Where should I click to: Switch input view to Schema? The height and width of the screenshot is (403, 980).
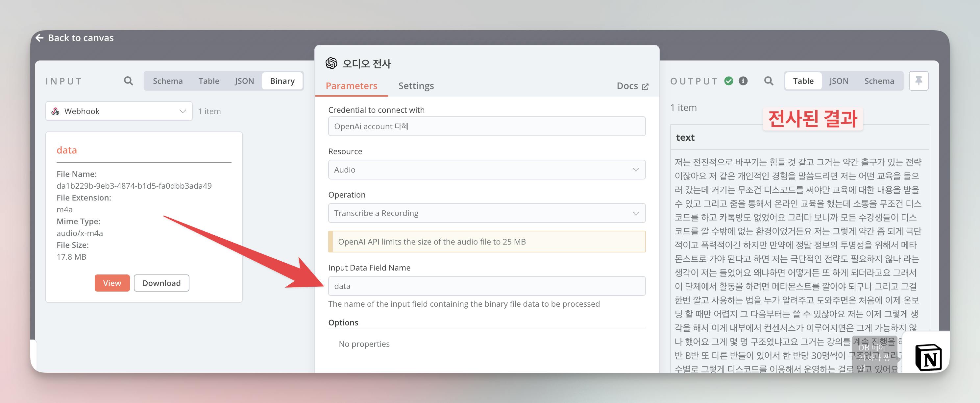168,81
